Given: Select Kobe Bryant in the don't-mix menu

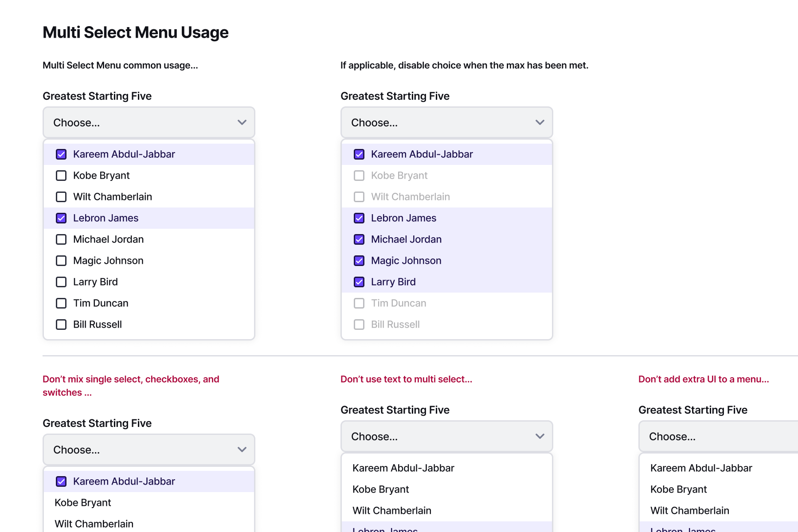Looking at the screenshot, I should [x=149, y=503].
